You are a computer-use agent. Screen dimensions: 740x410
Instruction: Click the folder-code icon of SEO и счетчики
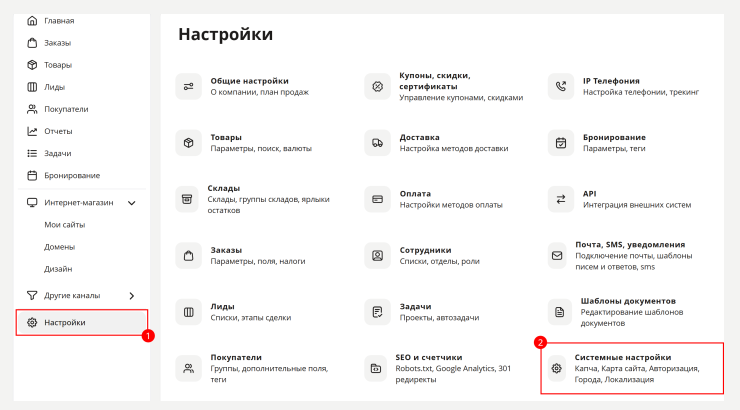(x=376, y=368)
